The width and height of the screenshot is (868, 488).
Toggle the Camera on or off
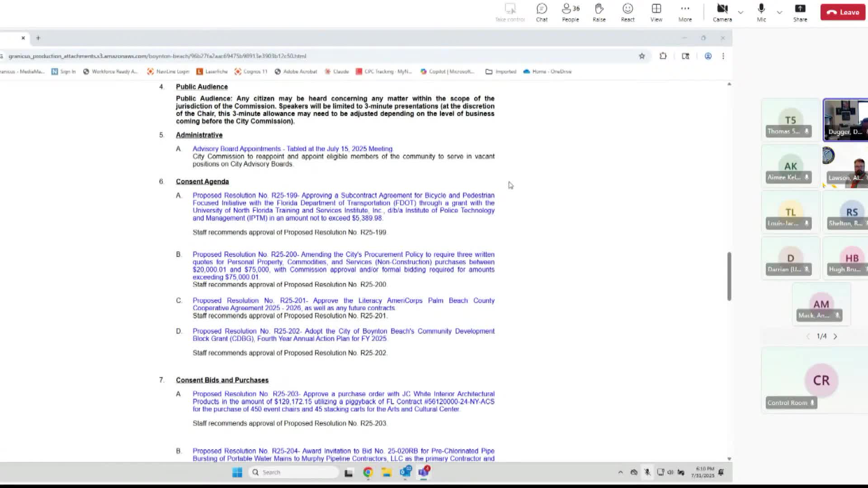coord(722,12)
